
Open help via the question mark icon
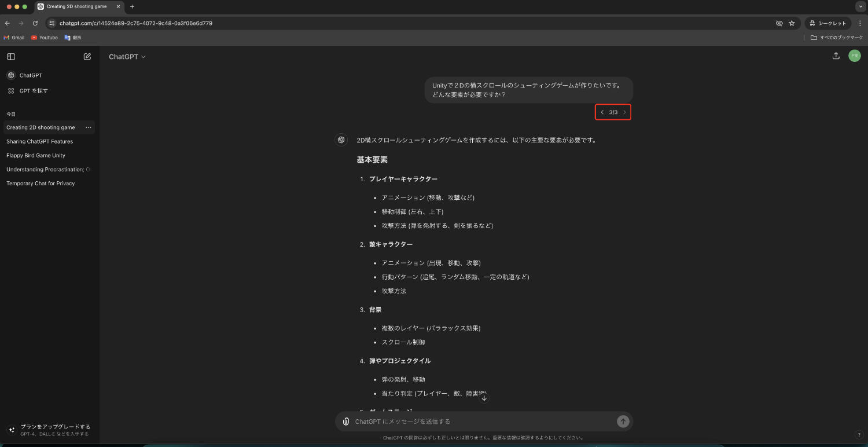[x=859, y=435]
